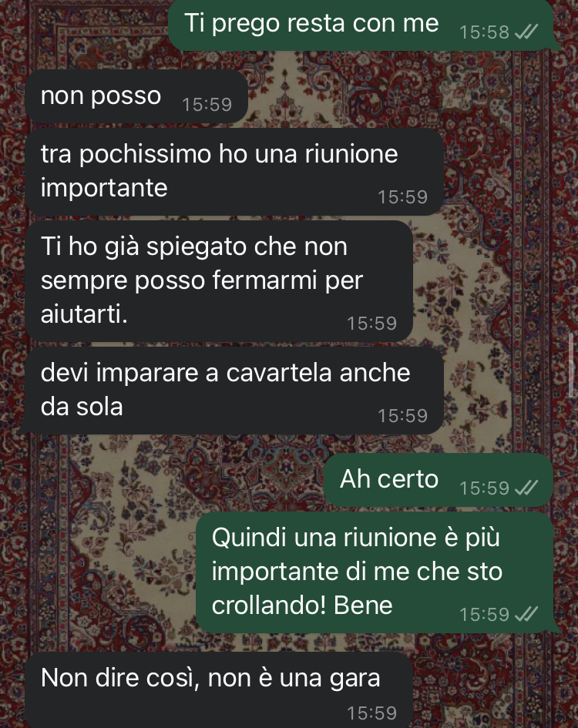Tap the timestamp under 'non è una gara'

(371, 713)
